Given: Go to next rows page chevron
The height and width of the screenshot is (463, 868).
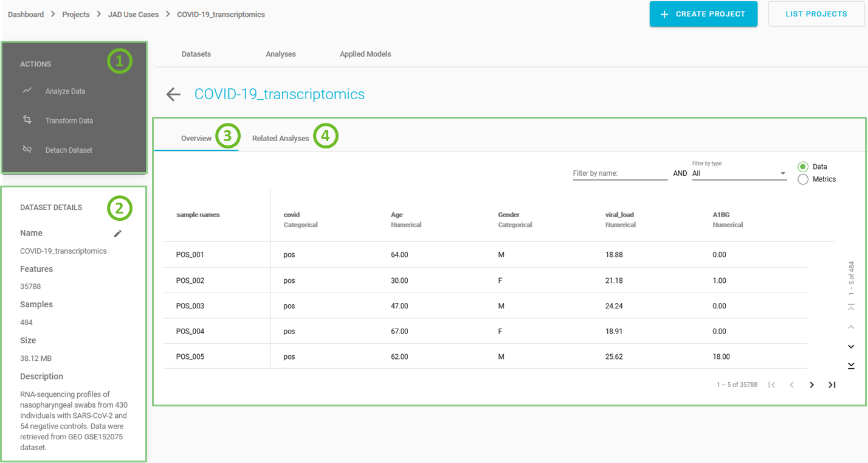Looking at the screenshot, I should pos(851,346).
